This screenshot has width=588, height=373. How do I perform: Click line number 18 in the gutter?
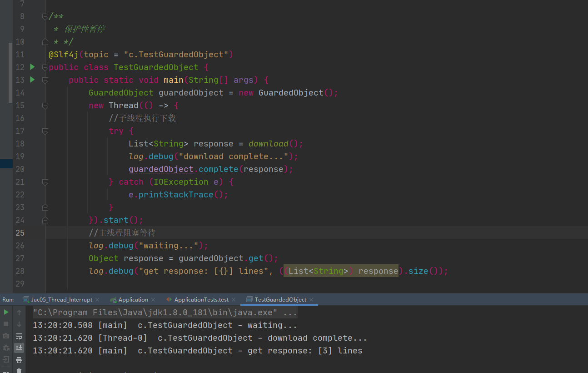click(x=20, y=144)
